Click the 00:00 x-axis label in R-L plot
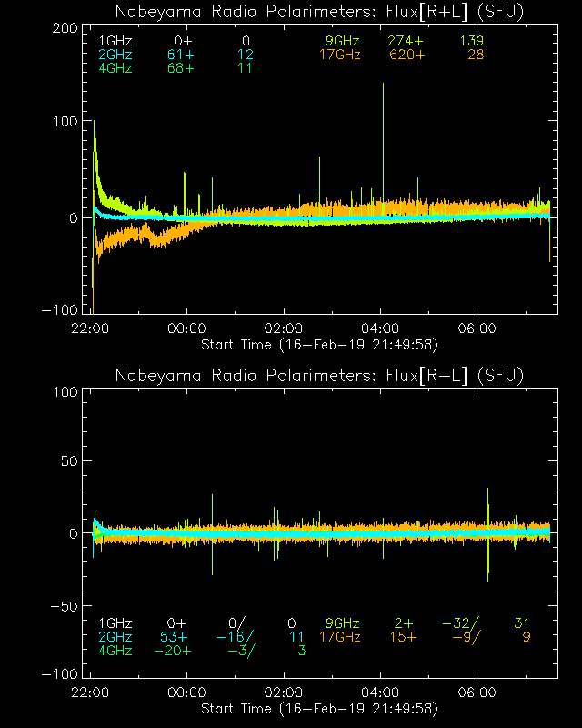Image resolution: width=582 pixels, height=728 pixels. [186, 693]
